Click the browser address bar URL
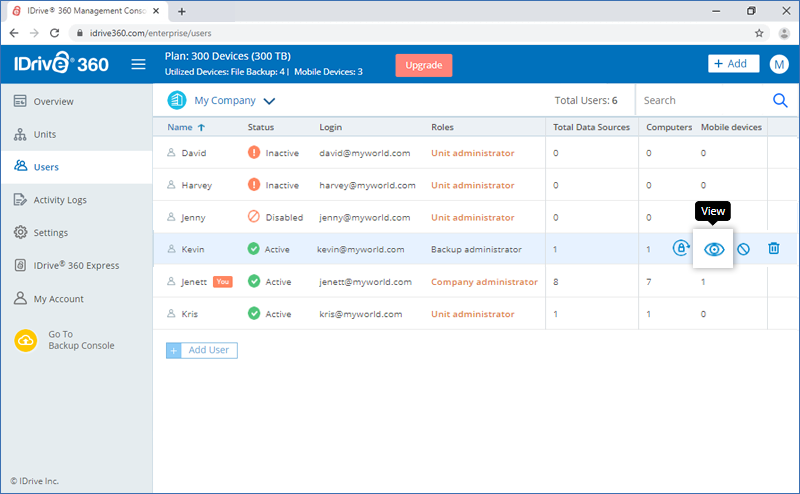 151,33
